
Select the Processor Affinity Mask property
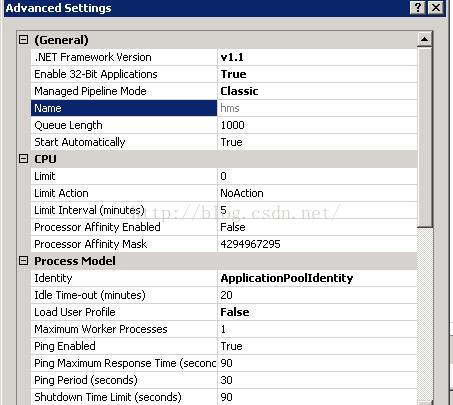(x=124, y=244)
